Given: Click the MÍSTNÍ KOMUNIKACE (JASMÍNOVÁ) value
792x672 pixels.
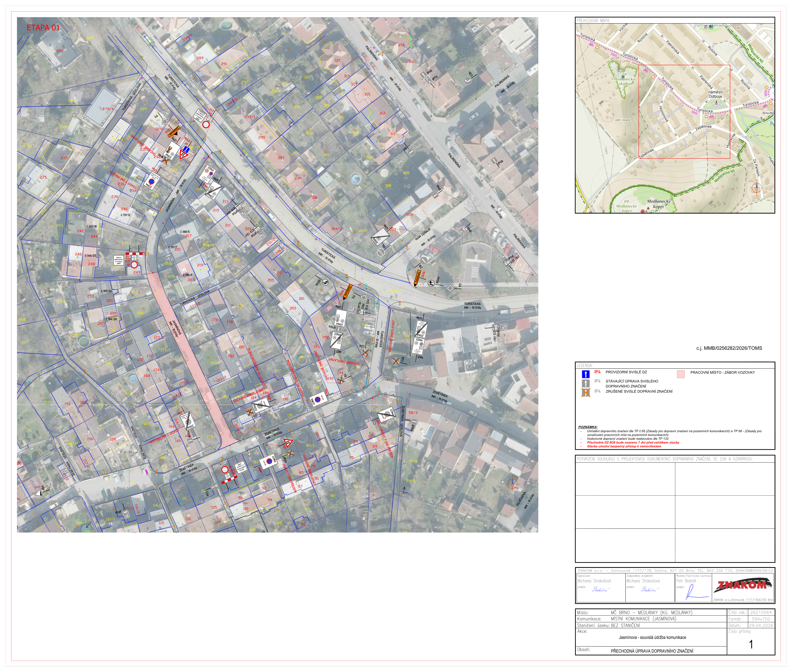Looking at the screenshot, I should click(643, 619).
